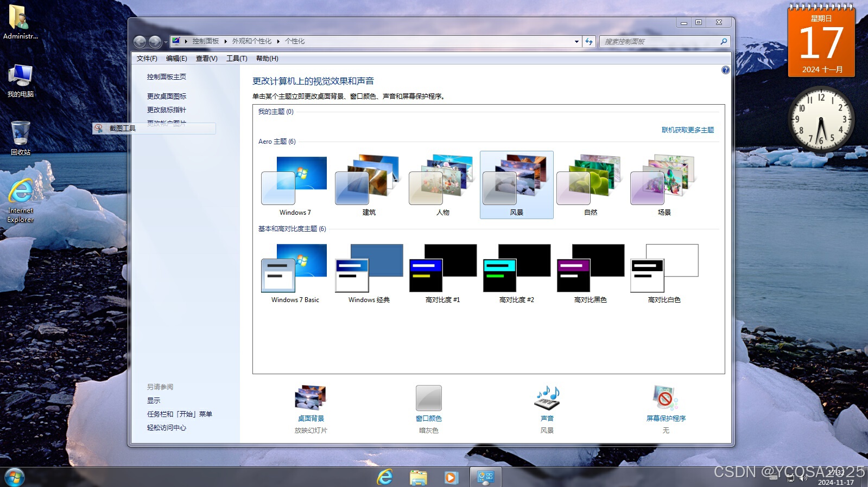Open the address bar history dropdown
Viewport: 868px width, 487px height.
click(x=576, y=41)
